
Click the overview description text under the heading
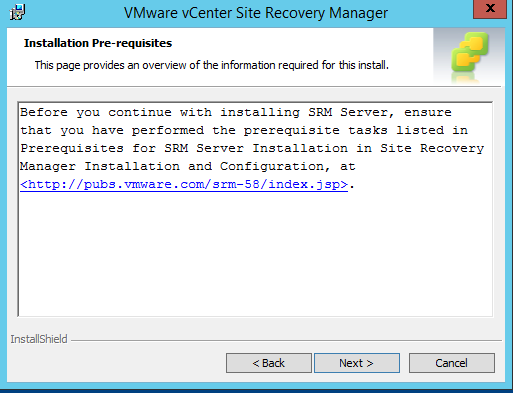click(212, 65)
